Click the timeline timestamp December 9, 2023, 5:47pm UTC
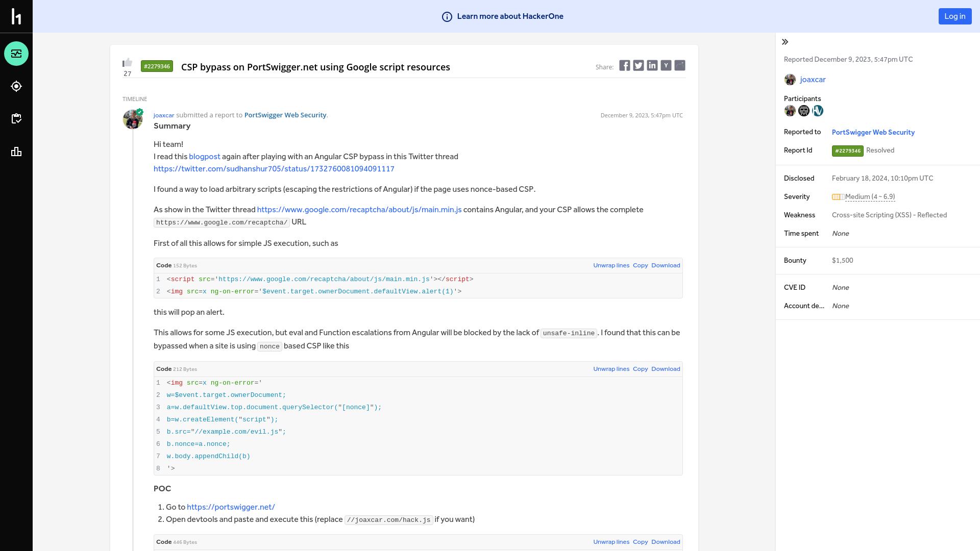Image resolution: width=980 pixels, height=551 pixels. coord(642,115)
